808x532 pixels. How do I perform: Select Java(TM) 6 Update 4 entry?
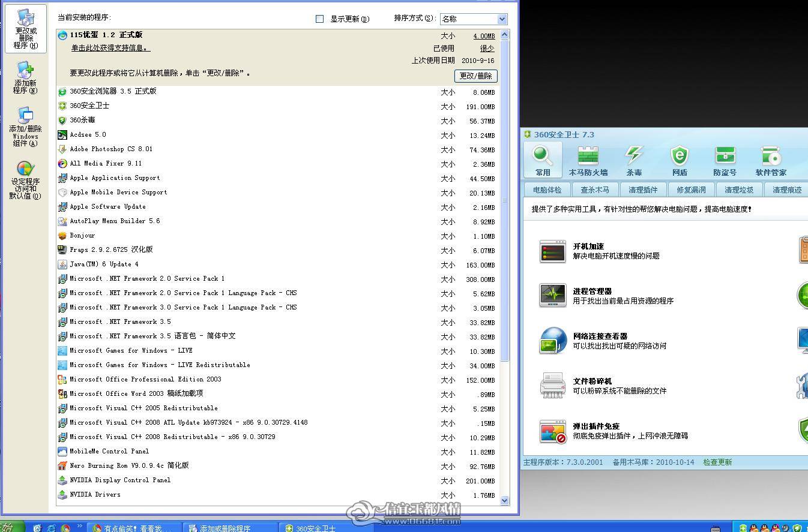coord(278,265)
